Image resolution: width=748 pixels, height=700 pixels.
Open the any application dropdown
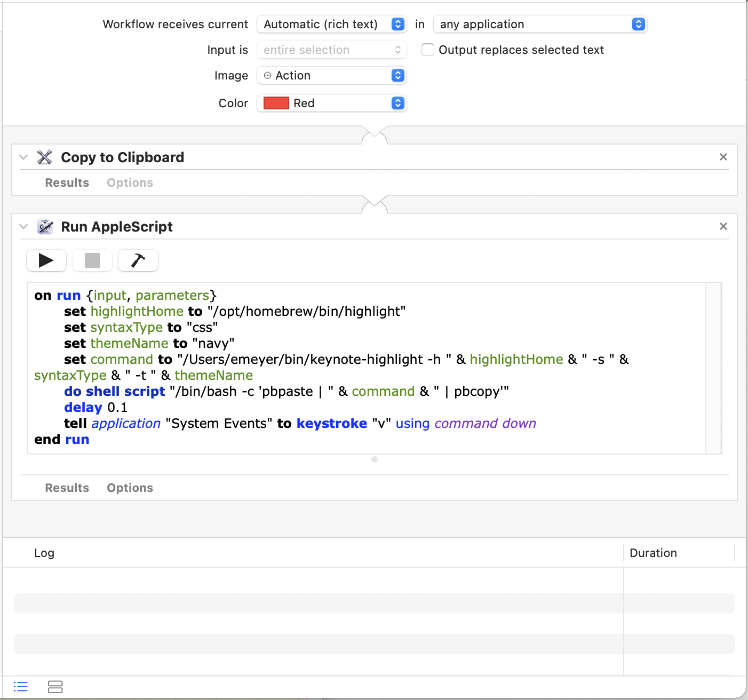540,24
